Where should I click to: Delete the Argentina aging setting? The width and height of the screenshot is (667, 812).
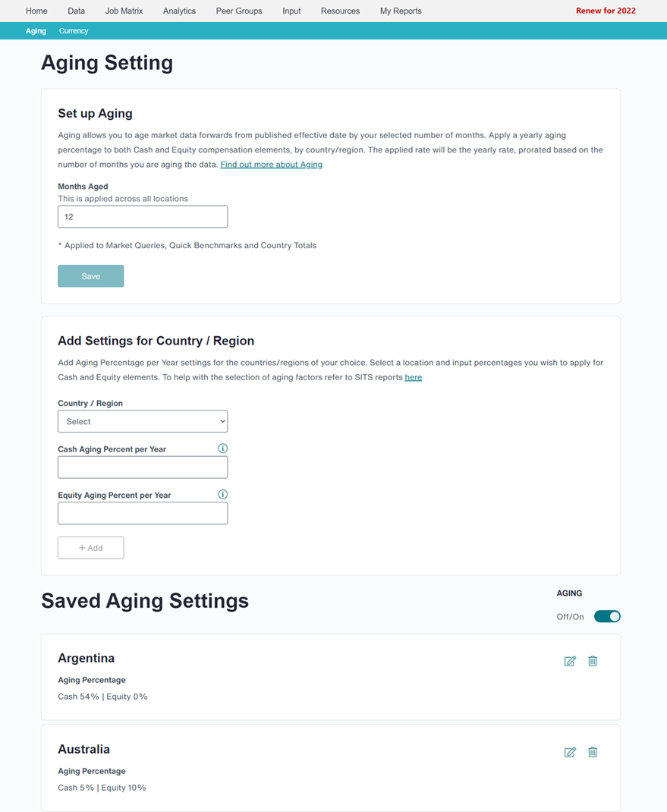point(593,661)
